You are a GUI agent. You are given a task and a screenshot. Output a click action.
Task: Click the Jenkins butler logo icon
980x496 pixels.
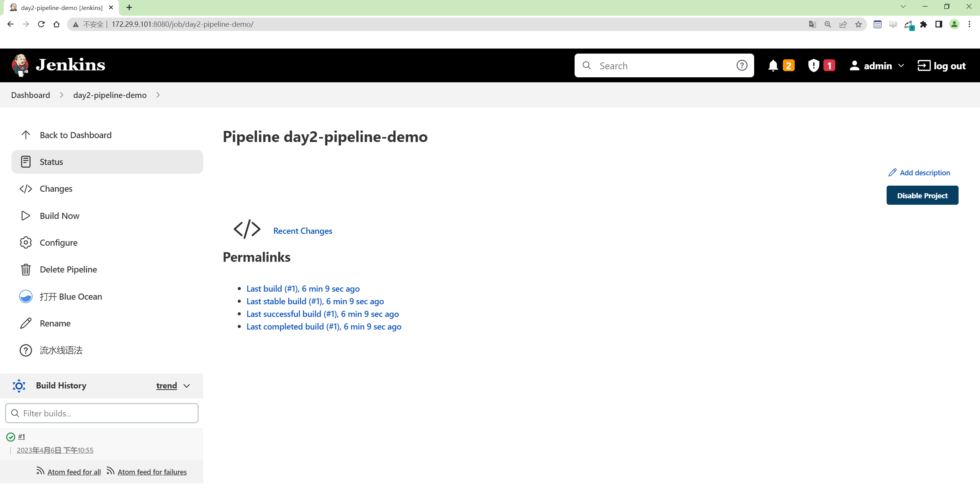[20, 65]
